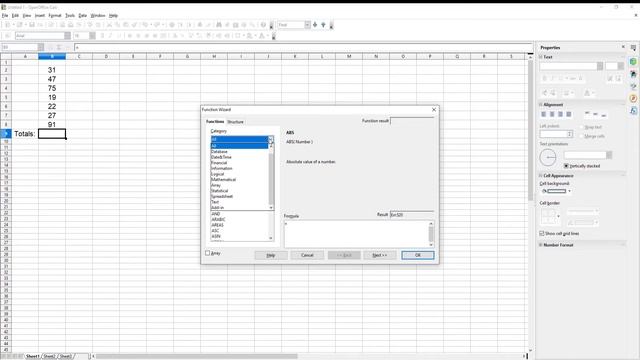Select the ARABIC function in the list
The image size is (640, 360).
click(x=218, y=220)
